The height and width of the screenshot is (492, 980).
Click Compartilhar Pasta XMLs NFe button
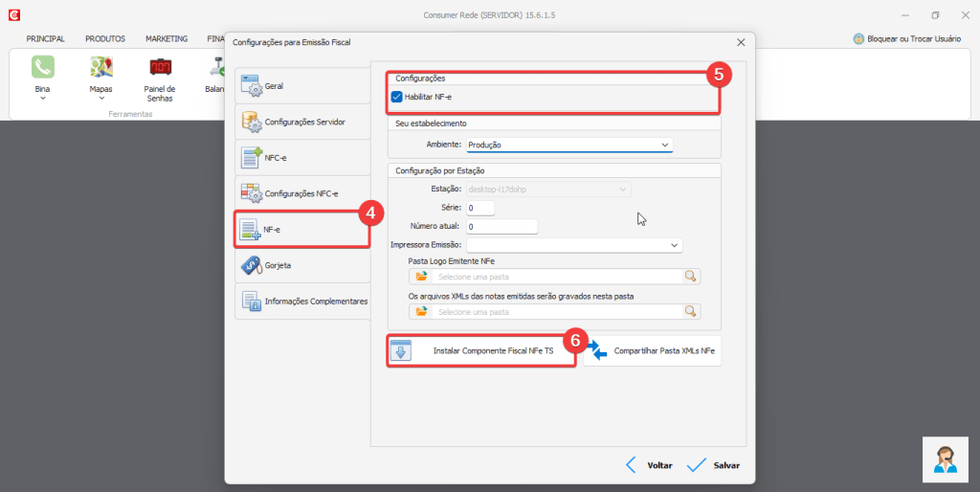click(653, 351)
